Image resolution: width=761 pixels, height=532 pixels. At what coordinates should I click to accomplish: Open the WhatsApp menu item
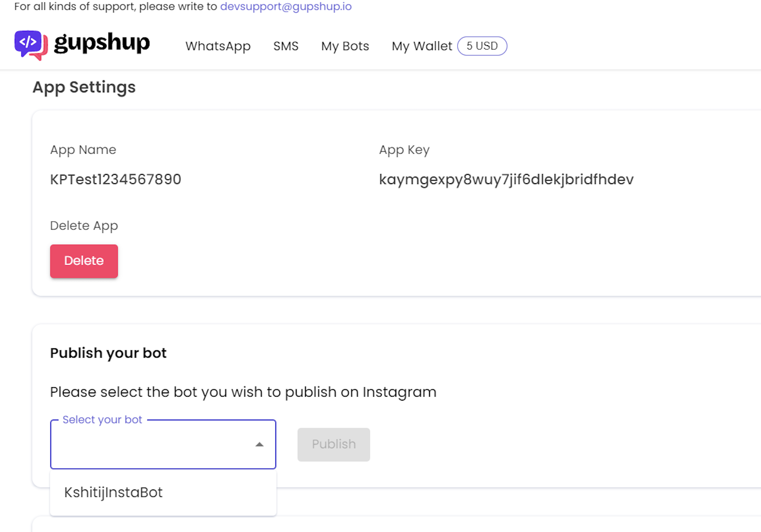[218, 46]
